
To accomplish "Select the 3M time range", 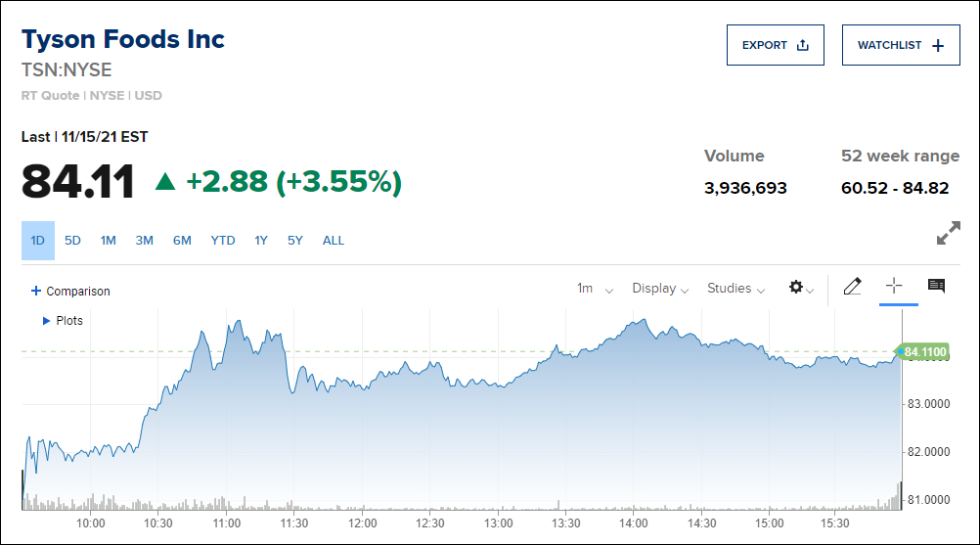I will pyautogui.click(x=145, y=241).
